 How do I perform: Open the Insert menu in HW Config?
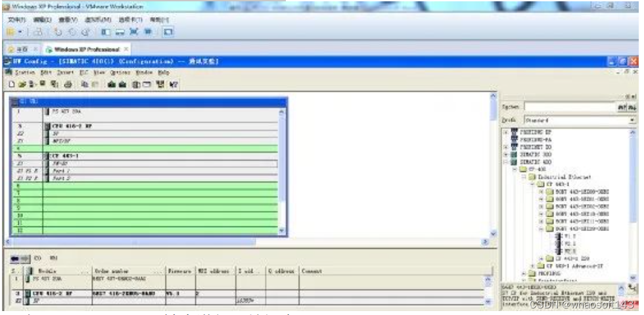click(x=65, y=73)
